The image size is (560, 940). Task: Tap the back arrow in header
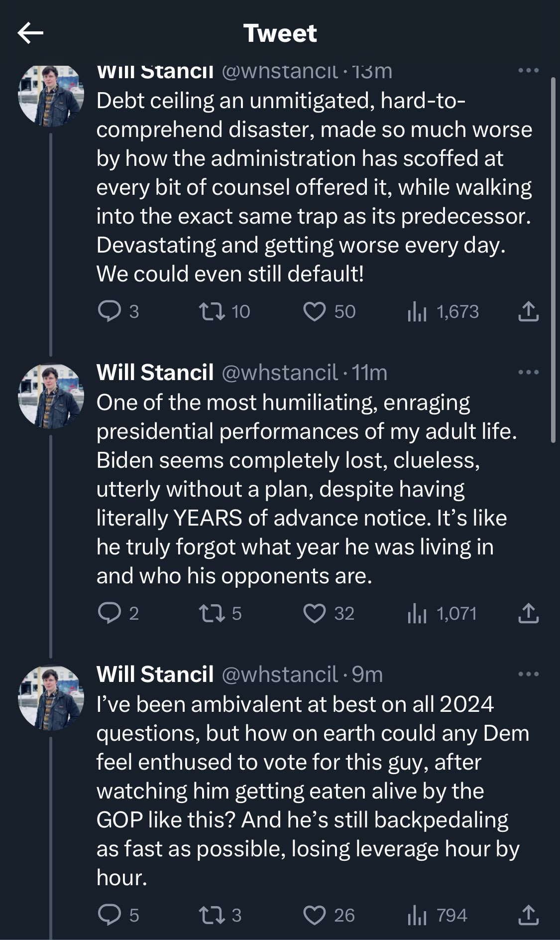30,33
